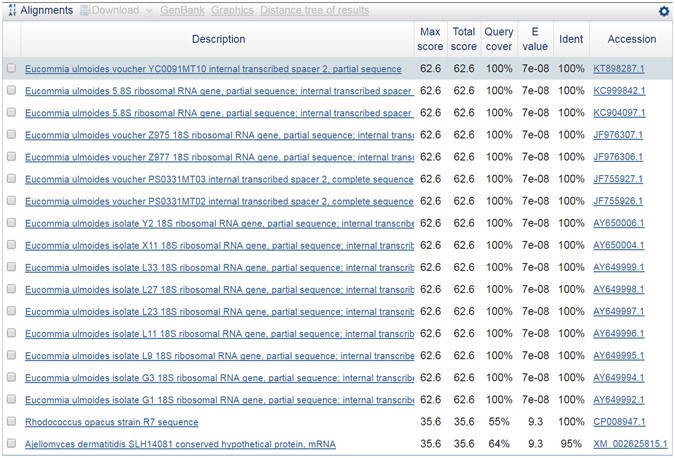Image resolution: width=675 pixels, height=458 pixels.
Task: Open Rhodococcus opacus strain R7 sequence link
Action: point(111,422)
